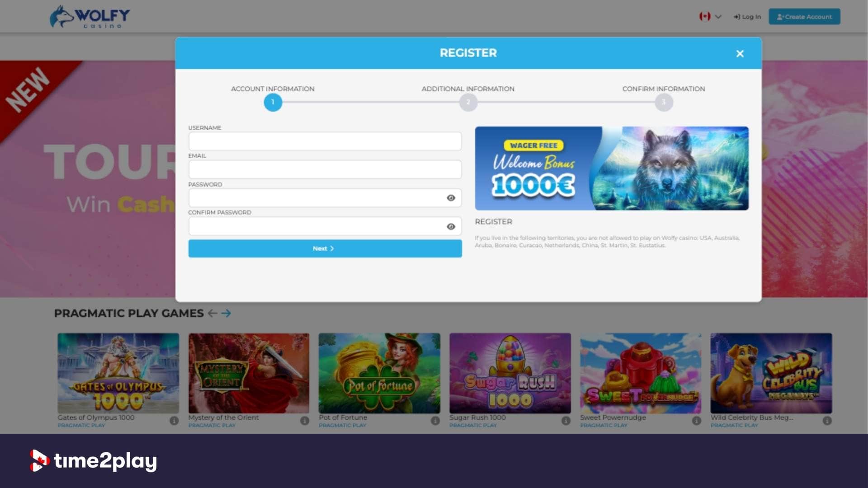Open Mystery of the Orient thumbnail
The width and height of the screenshot is (868, 488).
point(249,373)
